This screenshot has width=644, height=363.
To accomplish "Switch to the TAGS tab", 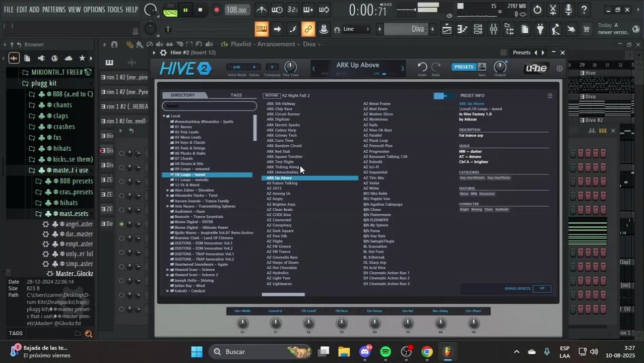I will pyautogui.click(x=236, y=95).
